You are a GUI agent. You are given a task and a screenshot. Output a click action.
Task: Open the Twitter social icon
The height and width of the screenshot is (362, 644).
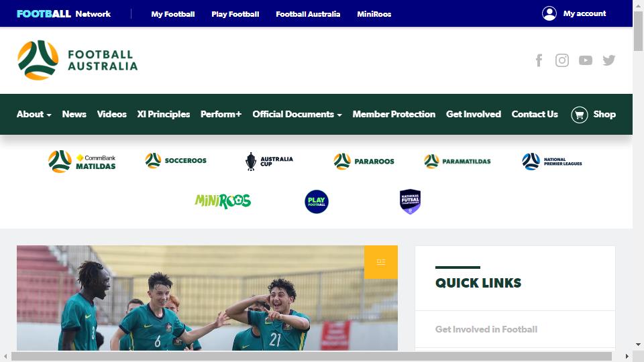[608, 60]
